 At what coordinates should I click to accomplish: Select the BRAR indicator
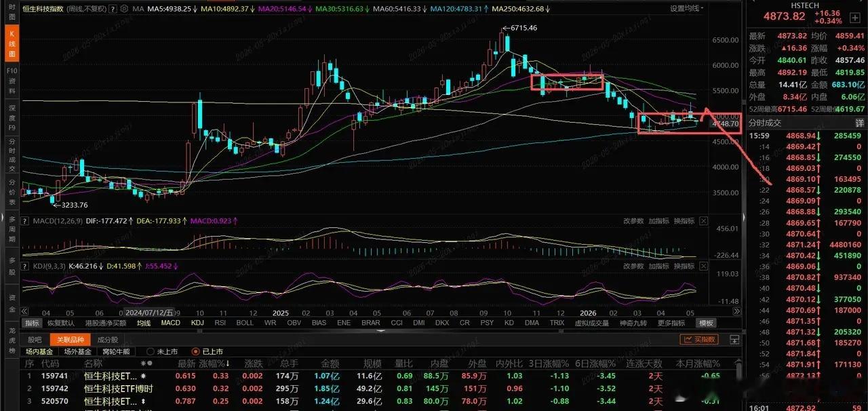(370, 323)
